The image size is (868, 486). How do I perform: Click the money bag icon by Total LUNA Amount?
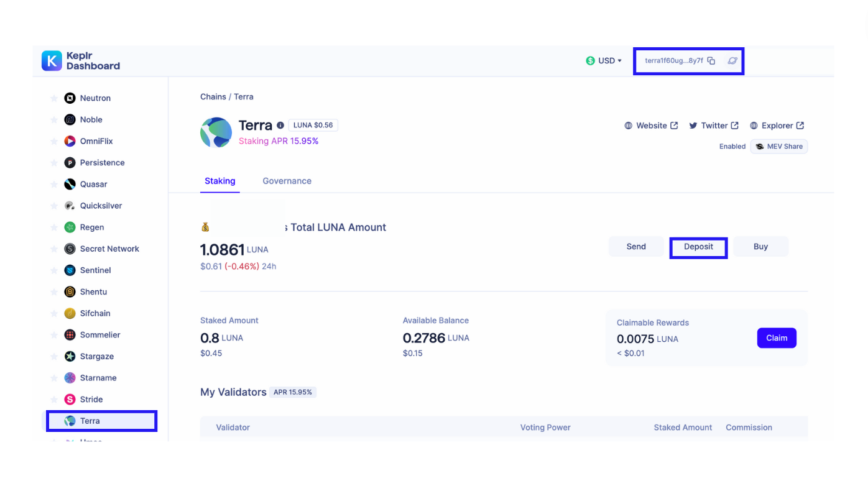coord(205,227)
